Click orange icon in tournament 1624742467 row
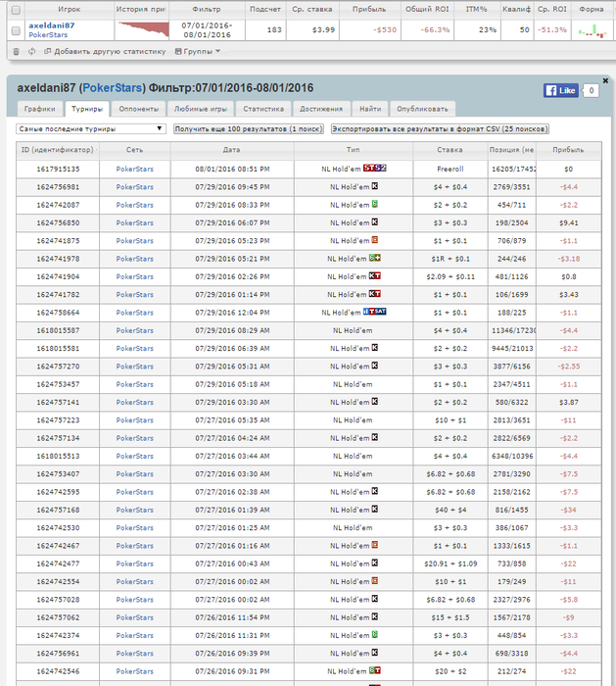The image size is (616, 686). [x=375, y=545]
